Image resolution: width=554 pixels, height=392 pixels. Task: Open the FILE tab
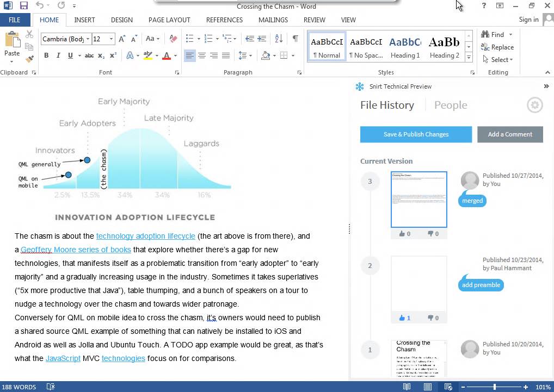tap(15, 20)
